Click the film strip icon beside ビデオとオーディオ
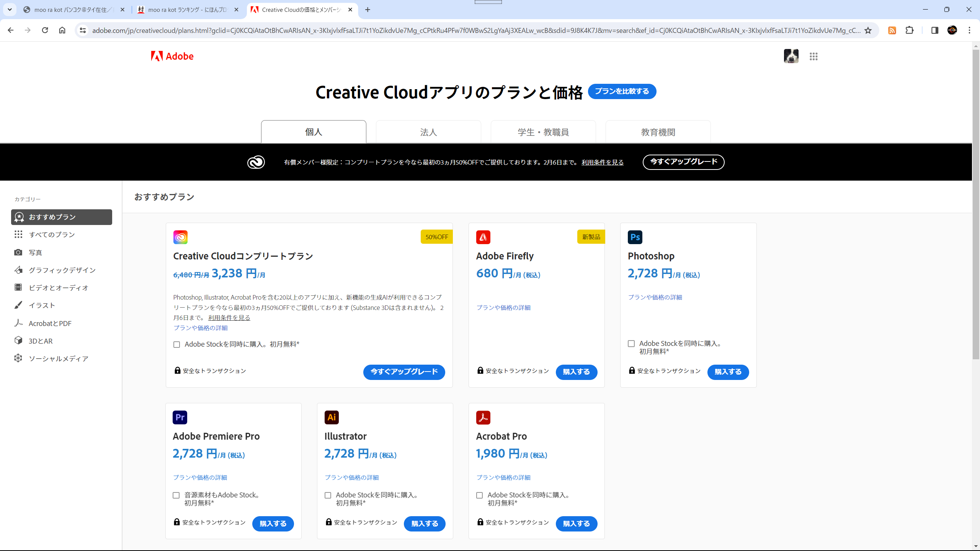Viewport: 980px width, 551px height. pyautogui.click(x=18, y=287)
